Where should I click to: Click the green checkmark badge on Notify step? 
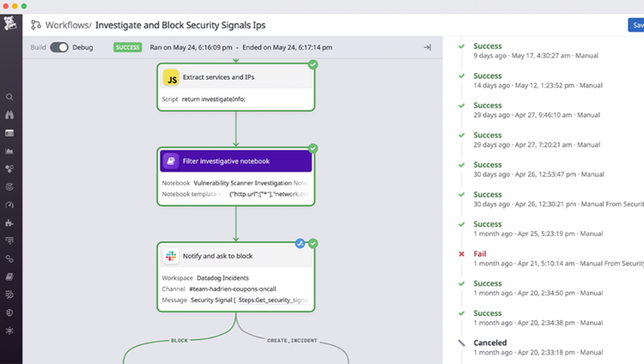313,244
